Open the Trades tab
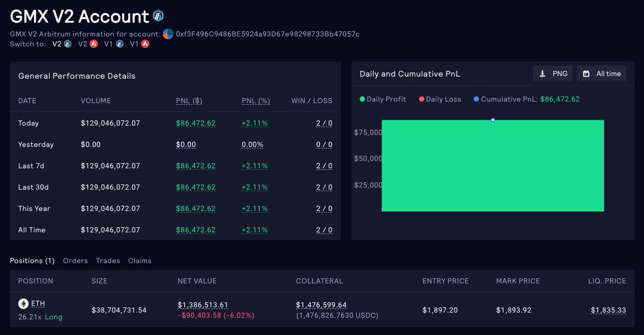 (108, 260)
